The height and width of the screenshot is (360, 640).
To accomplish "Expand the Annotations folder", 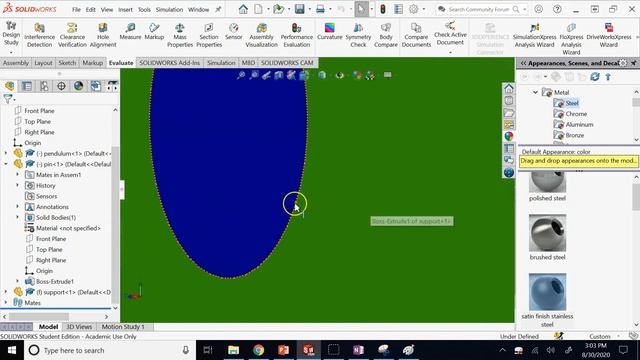I will [x=17, y=207].
